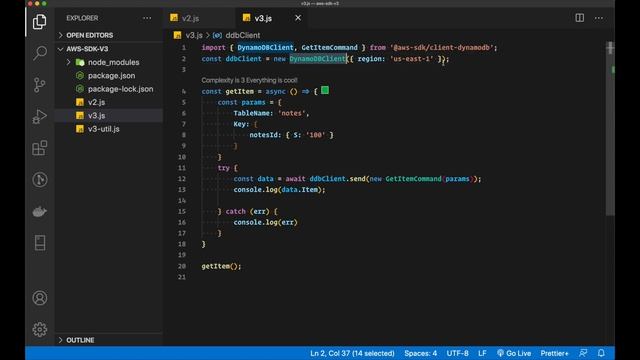The width and height of the screenshot is (640, 360).
Task: Open the Docker whale icon view
Action: pos(40,211)
